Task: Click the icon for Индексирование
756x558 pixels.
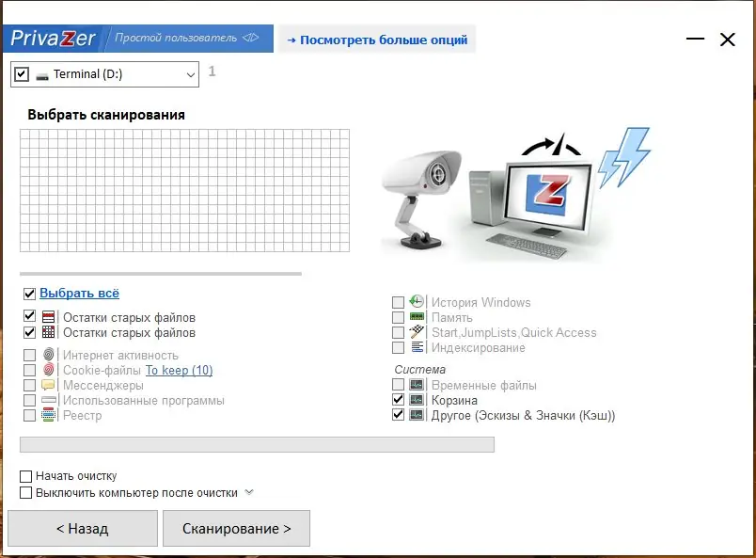Action: point(417,346)
